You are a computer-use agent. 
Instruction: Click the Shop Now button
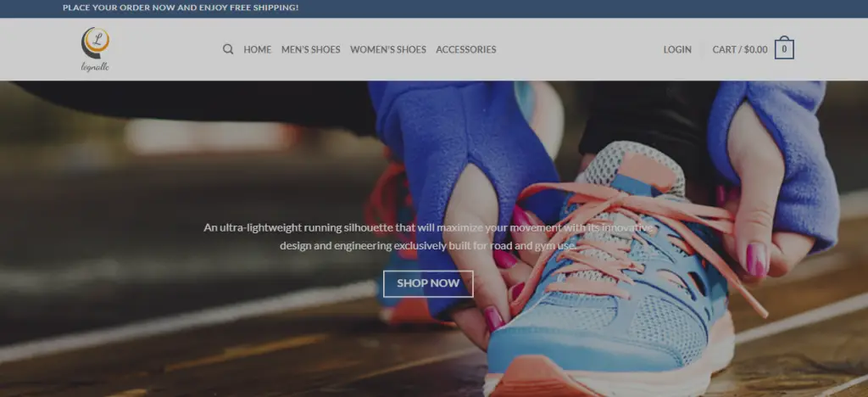click(428, 283)
